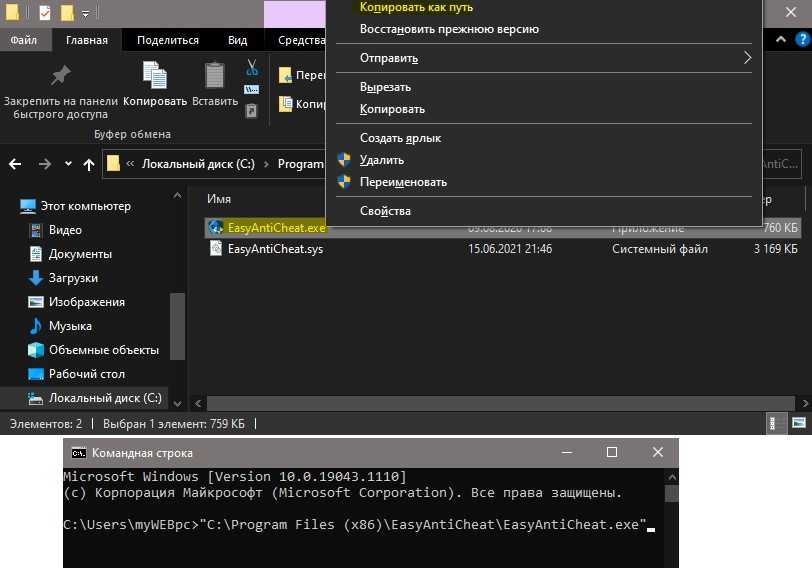
Task: Click the navigation pane vertical scrollbar
Action: pos(177,330)
